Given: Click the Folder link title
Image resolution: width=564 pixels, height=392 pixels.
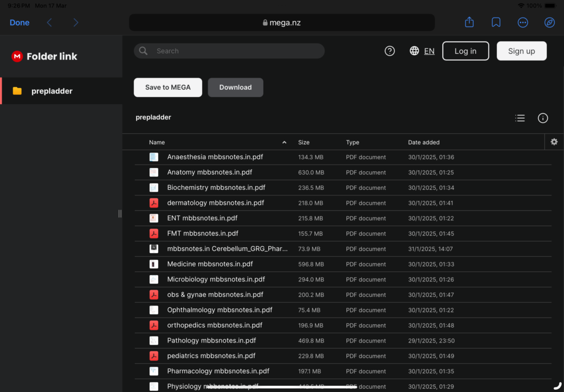Looking at the screenshot, I should 52,57.
